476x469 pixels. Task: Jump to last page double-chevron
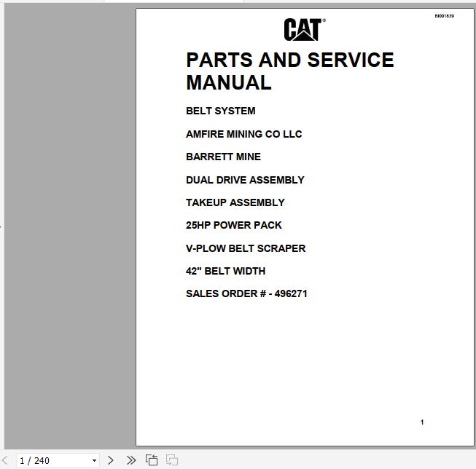131,460
